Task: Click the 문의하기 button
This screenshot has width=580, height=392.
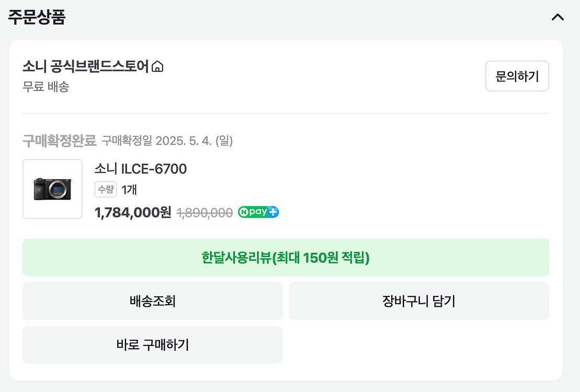Action: pyautogui.click(x=517, y=76)
